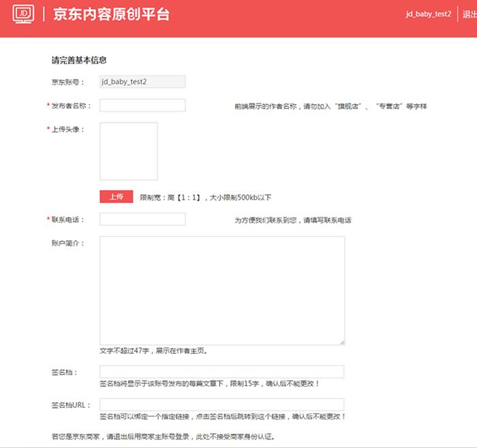477x448 pixels.
Task: Click the 前端展示的作者名称 hint text
Action: tap(330, 106)
